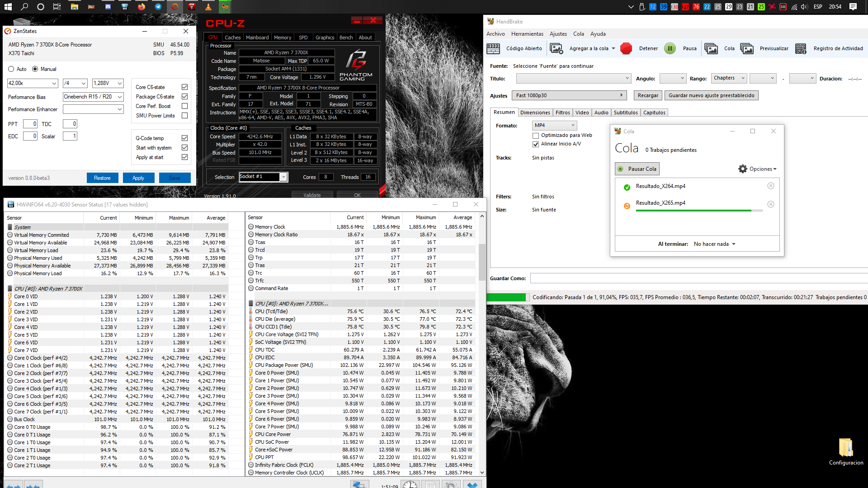Open the Rango Chapters dropdown
868x488 pixels.
point(729,78)
